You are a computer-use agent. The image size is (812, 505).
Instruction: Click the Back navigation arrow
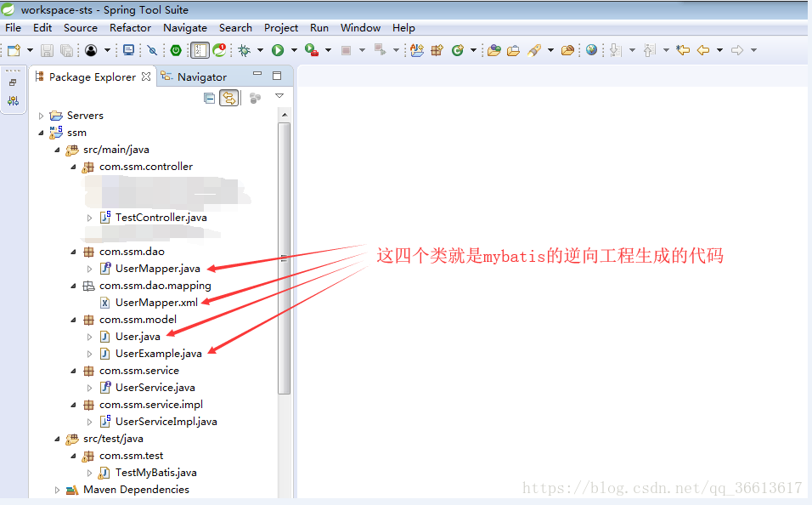click(x=702, y=50)
